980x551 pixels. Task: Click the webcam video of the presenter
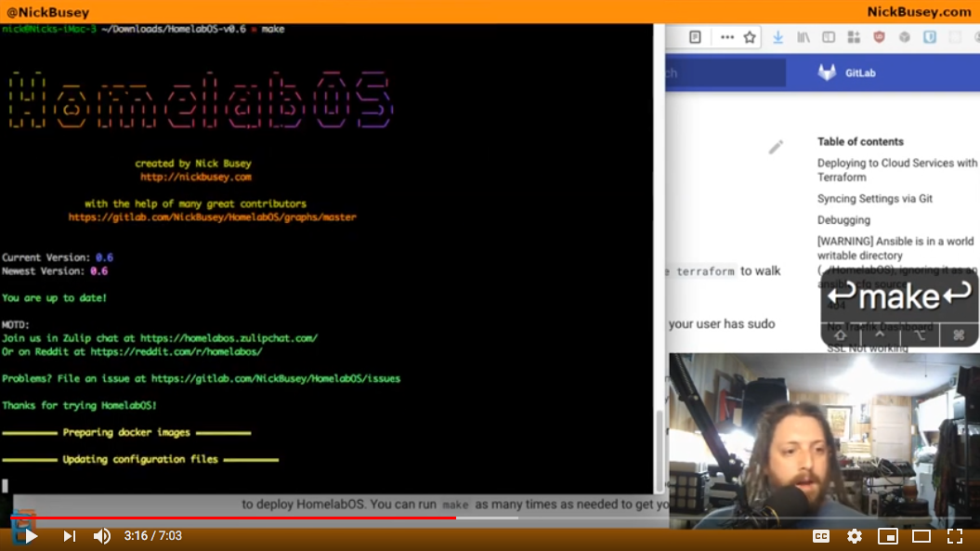[x=824, y=440]
